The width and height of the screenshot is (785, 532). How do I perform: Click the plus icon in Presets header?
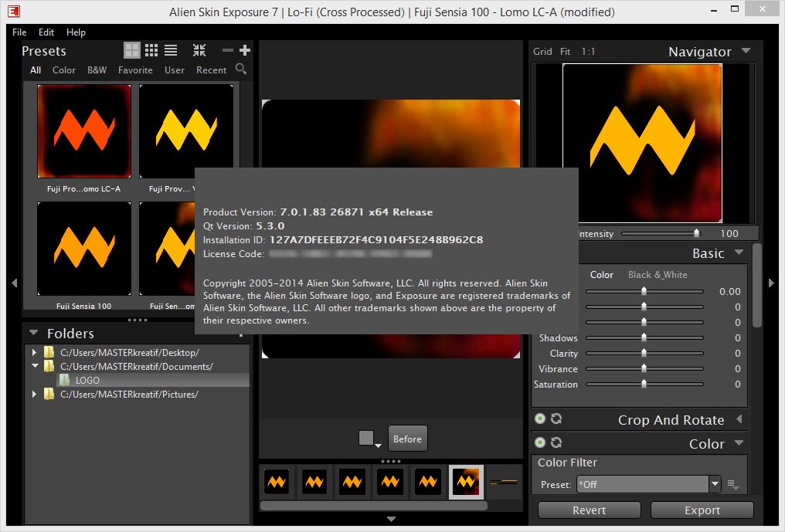[245, 50]
